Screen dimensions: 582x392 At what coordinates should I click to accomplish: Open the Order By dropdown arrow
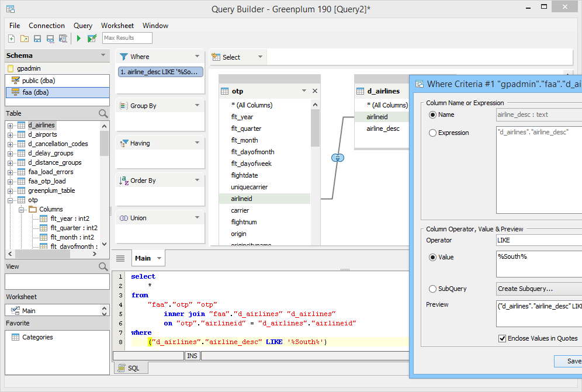(197, 180)
